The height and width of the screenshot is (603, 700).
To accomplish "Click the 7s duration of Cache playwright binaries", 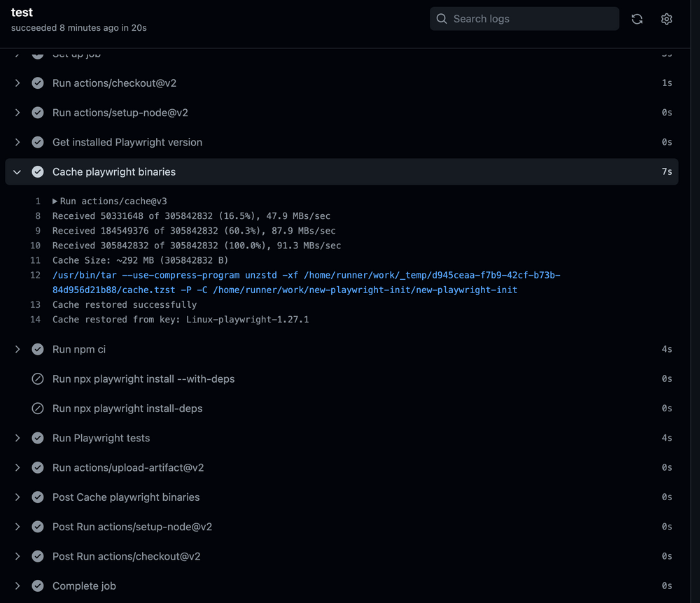I will click(x=667, y=171).
